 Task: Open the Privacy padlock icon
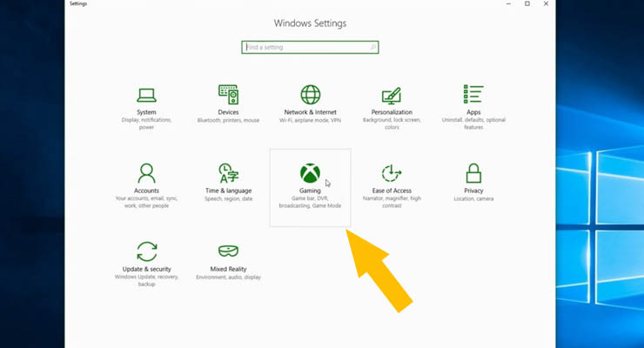[x=473, y=173]
